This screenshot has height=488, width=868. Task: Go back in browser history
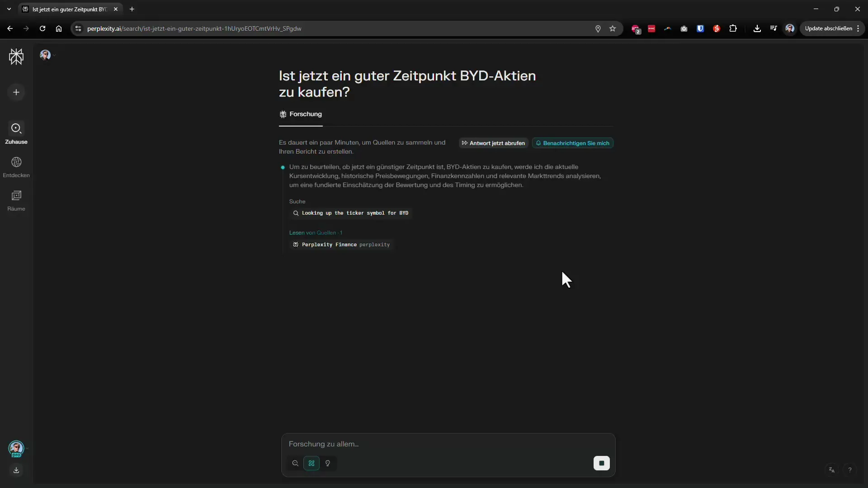click(x=10, y=28)
